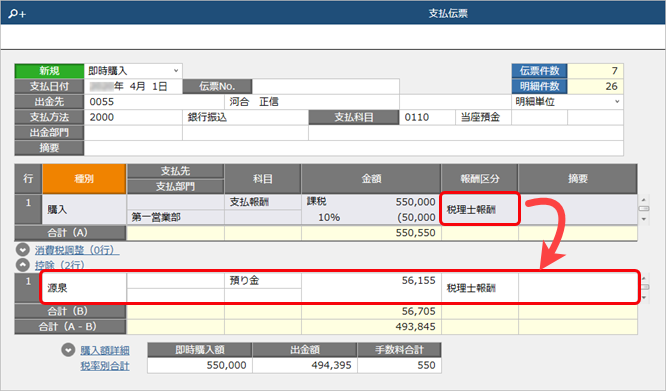
Task: Click the 科目 column header
Action: coord(262,179)
